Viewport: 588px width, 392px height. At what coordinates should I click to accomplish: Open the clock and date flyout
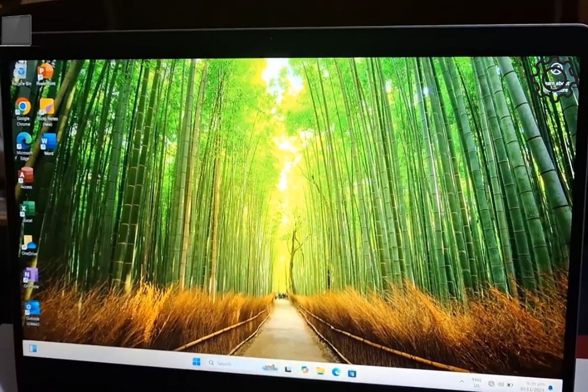[532, 386]
